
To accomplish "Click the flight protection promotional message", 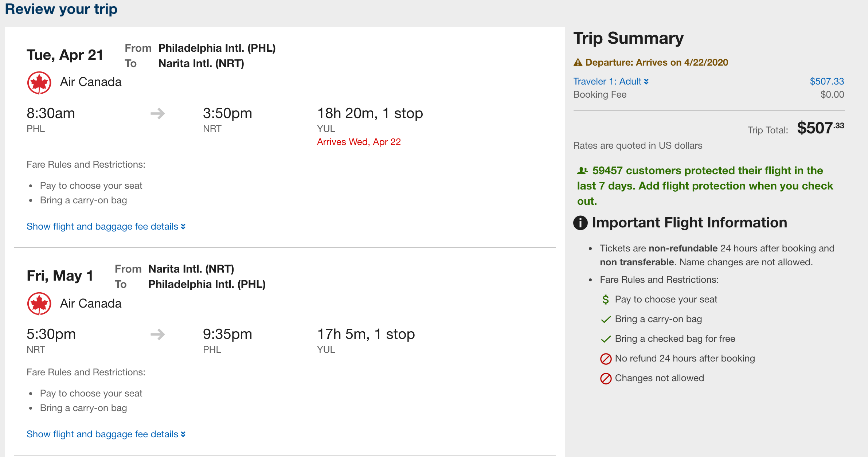I will click(705, 186).
